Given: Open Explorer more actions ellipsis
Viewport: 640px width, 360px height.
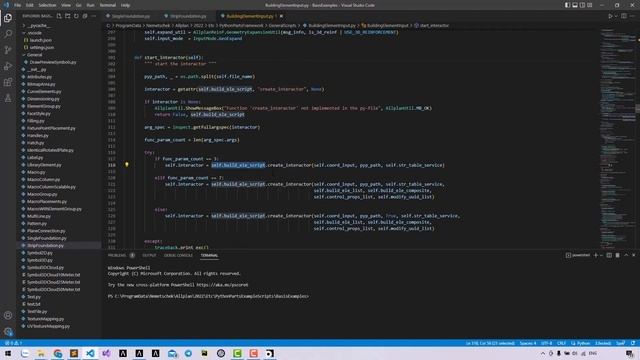Looking at the screenshot, I should click(x=94, y=16).
